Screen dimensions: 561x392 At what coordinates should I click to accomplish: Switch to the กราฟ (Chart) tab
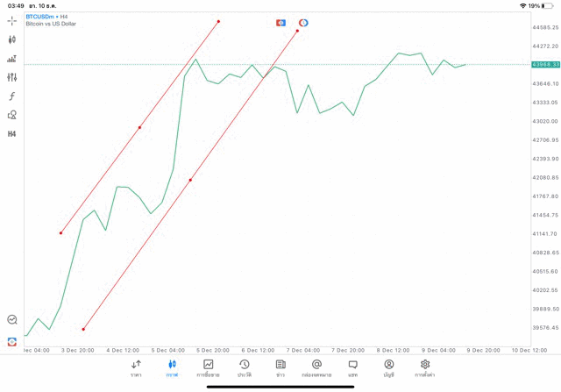click(172, 367)
